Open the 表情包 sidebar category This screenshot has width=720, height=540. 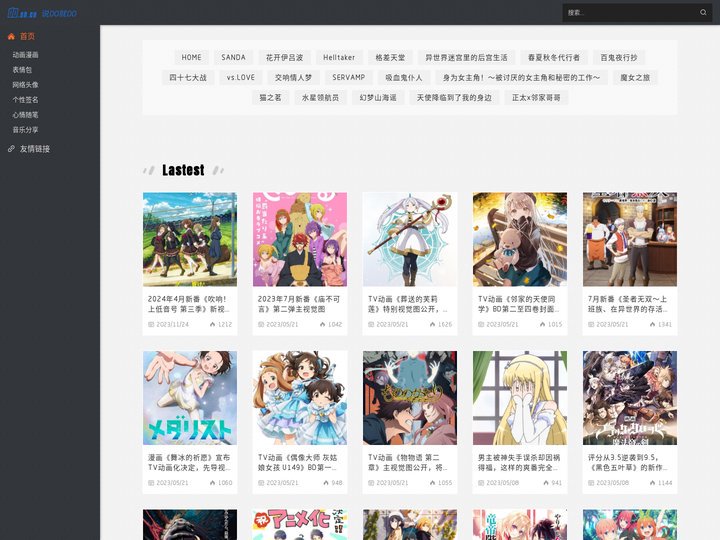pos(22,70)
